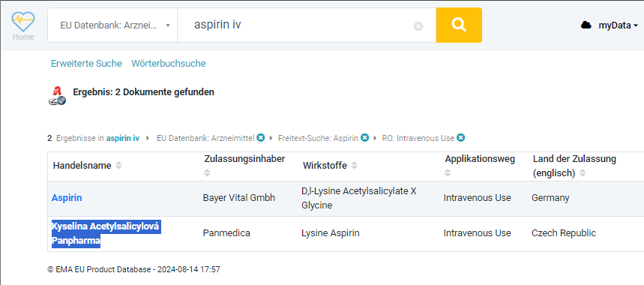644x285 pixels.
Task: Click Intravenous Use in Panmedica row
Action: pos(478,233)
